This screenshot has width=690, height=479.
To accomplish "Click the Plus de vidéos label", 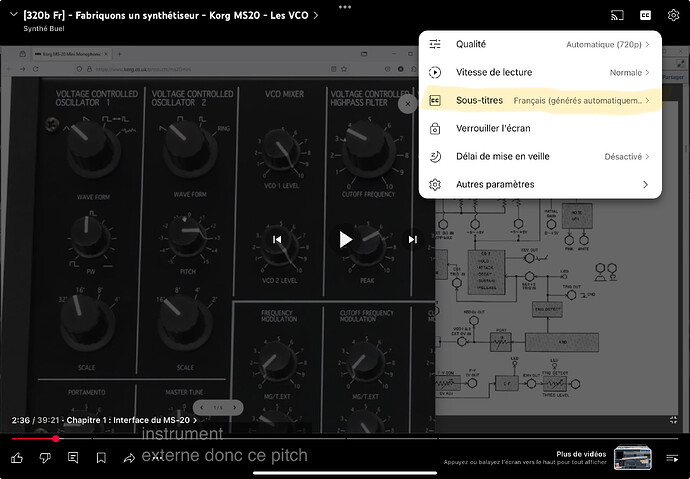I will pyautogui.click(x=581, y=454).
